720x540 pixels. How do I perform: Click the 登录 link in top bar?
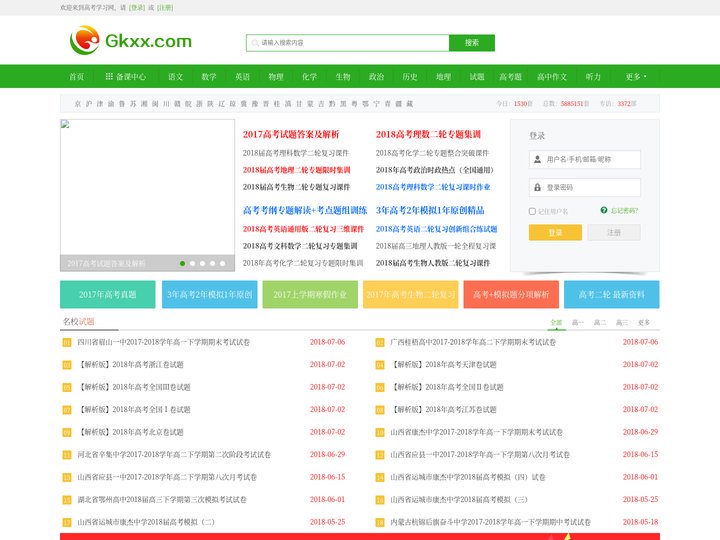coord(137,8)
